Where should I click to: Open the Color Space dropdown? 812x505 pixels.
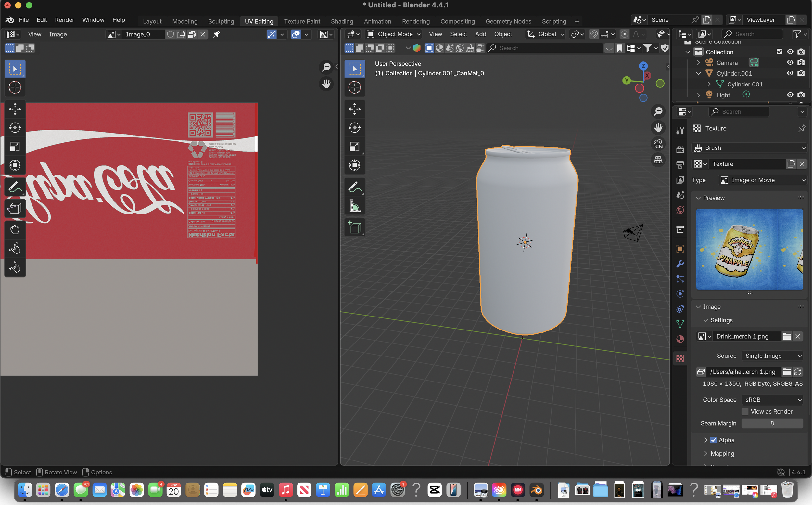(x=772, y=400)
